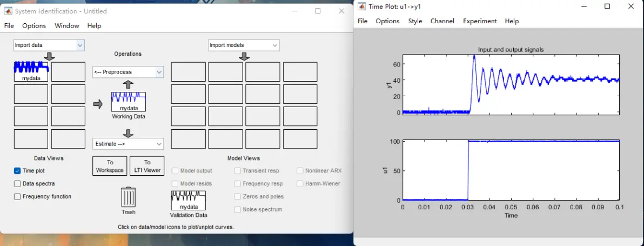Click the empty data slot beside mydata
The image size is (644, 246).
[68, 72]
